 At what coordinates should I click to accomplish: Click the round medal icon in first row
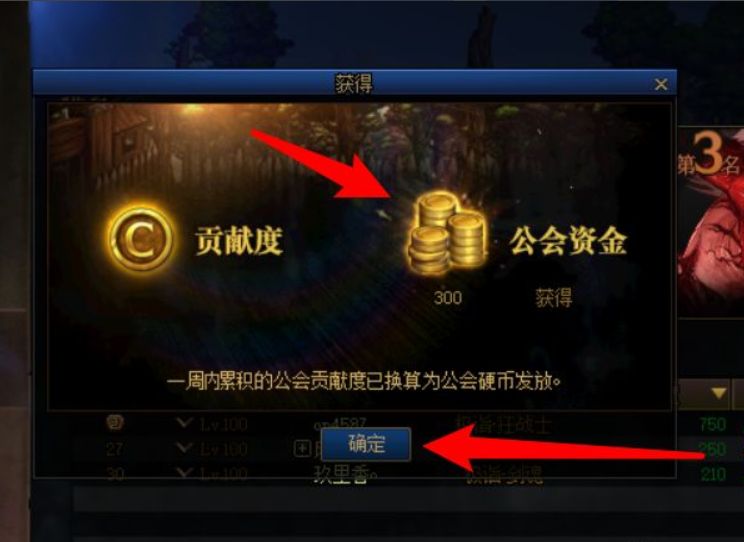(x=115, y=422)
